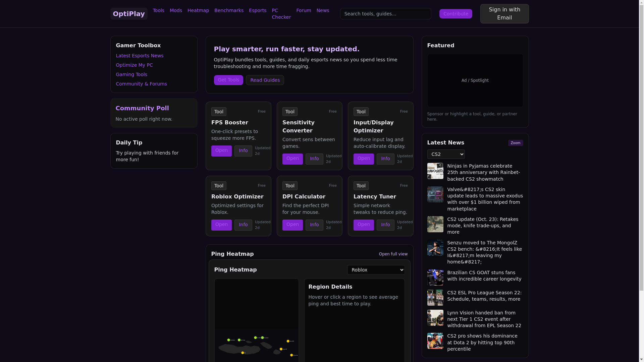
Task: Click Open full view for Ping Heatmap
Action: [393, 254]
